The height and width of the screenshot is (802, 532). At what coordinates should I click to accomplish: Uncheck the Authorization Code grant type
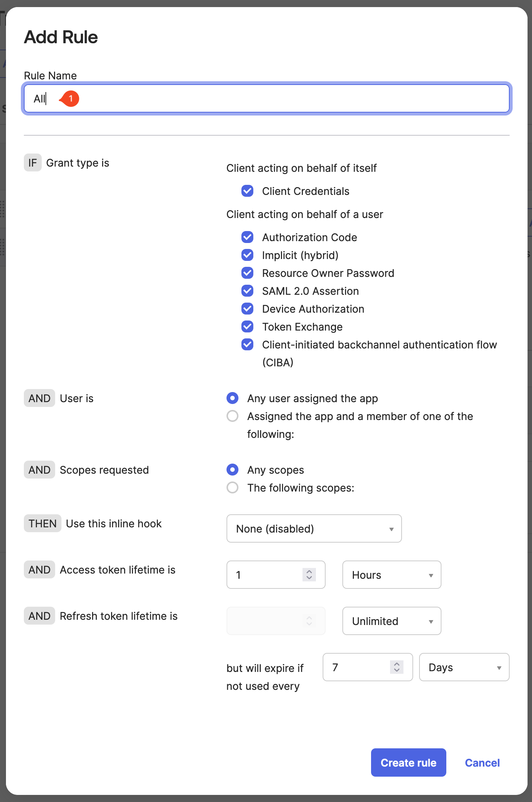(x=247, y=237)
